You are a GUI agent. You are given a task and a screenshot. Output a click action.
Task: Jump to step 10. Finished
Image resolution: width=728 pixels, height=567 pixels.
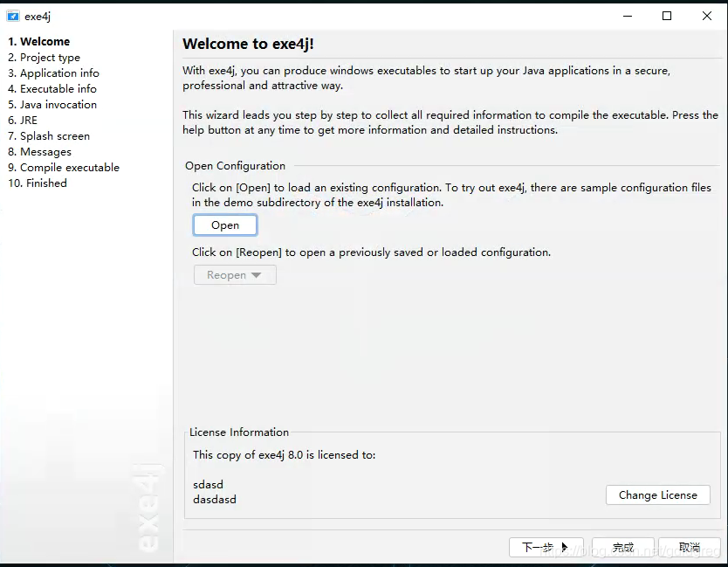tap(38, 183)
